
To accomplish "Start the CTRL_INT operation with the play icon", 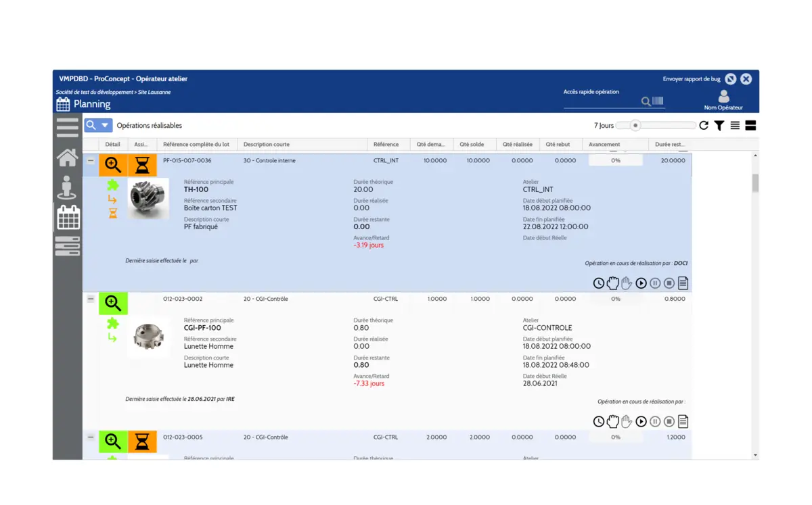I will (x=641, y=283).
